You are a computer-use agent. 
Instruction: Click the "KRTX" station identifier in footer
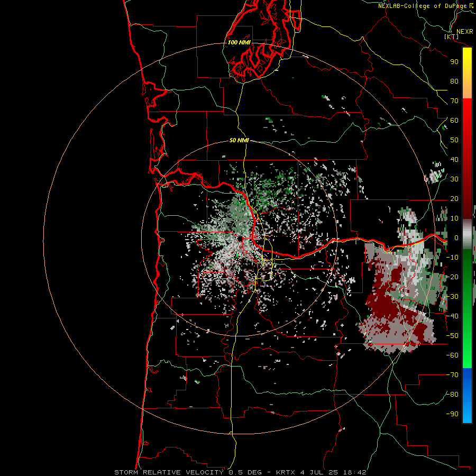[286, 472]
